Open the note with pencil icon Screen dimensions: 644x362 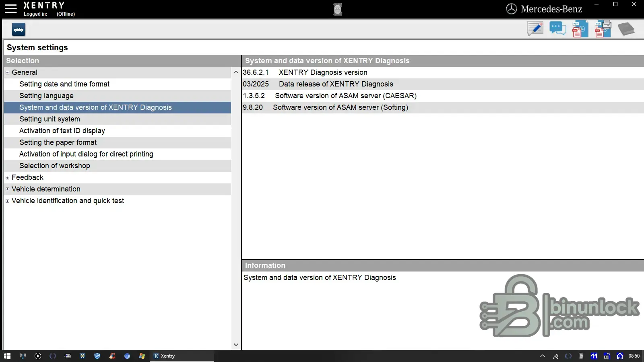click(x=535, y=29)
